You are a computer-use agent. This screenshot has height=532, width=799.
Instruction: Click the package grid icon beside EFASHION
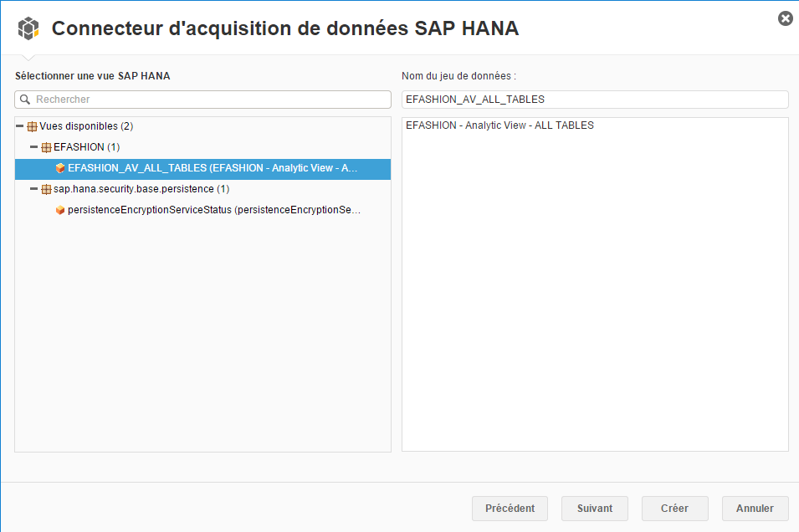[46, 147]
